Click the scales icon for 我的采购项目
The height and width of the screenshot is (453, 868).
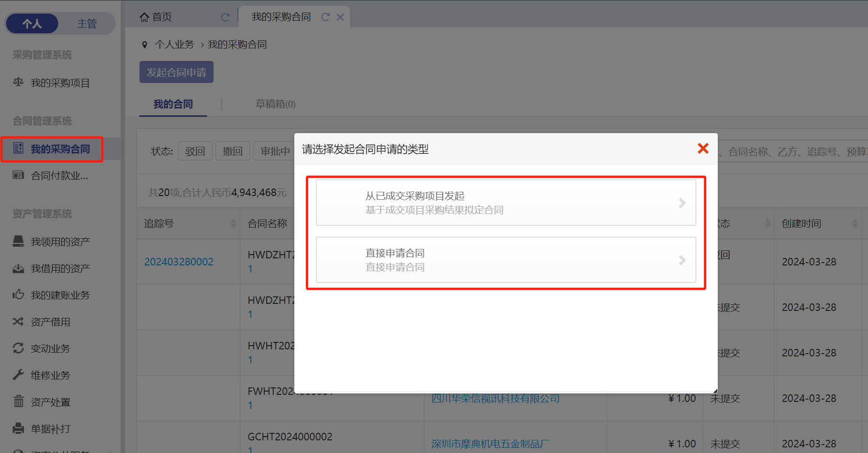[18, 83]
